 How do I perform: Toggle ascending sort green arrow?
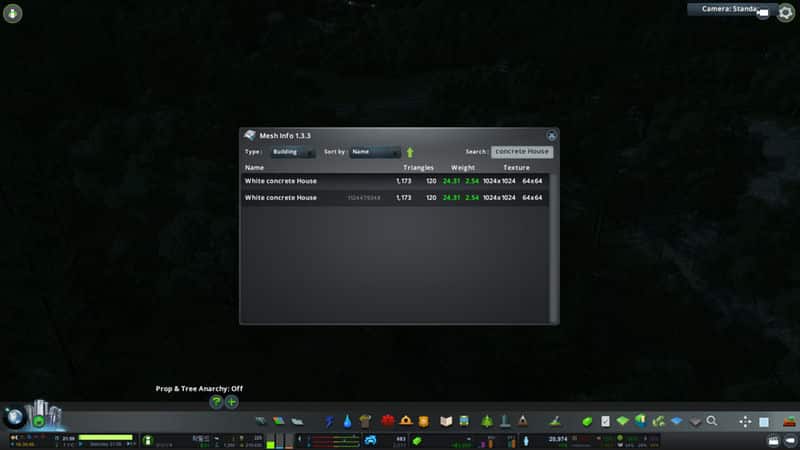pos(410,152)
